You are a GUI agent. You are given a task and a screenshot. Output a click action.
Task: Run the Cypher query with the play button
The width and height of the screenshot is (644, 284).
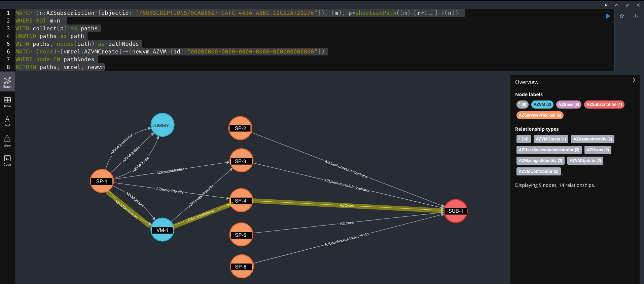pyautogui.click(x=608, y=16)
